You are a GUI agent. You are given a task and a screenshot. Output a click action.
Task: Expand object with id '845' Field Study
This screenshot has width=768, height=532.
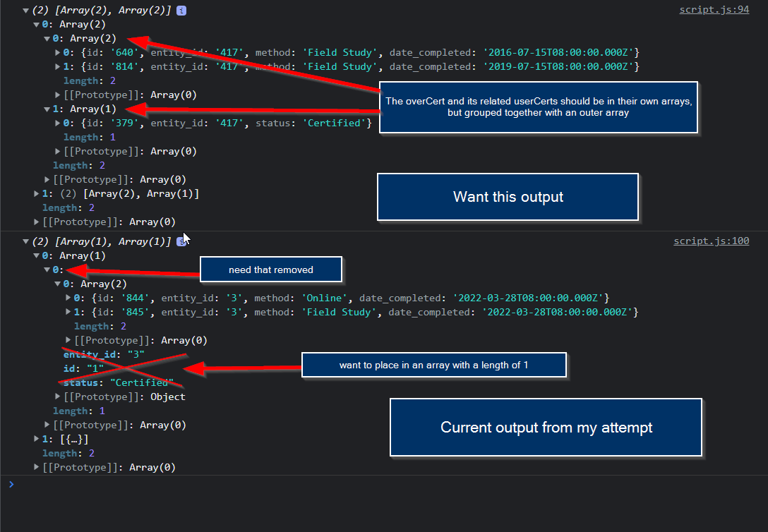coord(68,312)
